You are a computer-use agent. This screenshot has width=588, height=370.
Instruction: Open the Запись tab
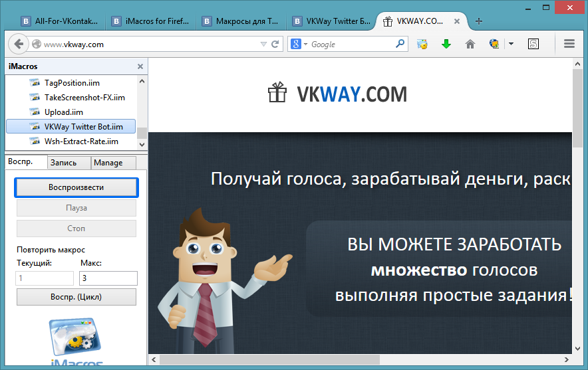point(69,163)
